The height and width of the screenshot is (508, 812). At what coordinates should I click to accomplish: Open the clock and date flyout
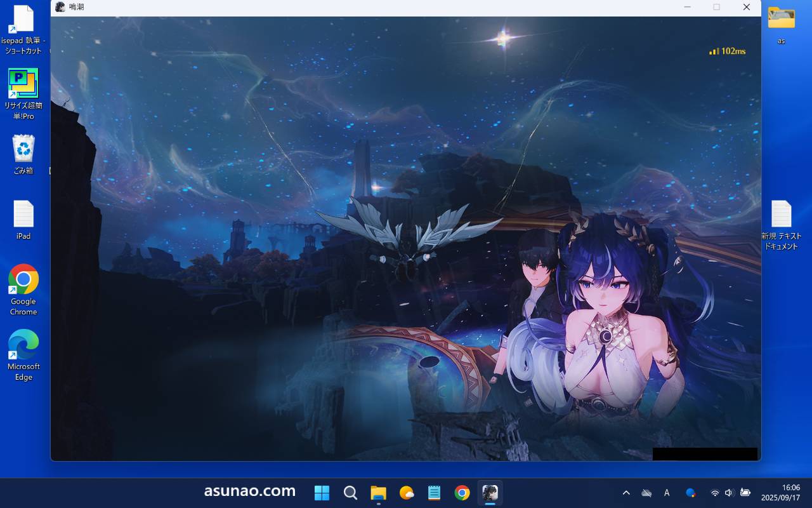[x=780, y=493]
